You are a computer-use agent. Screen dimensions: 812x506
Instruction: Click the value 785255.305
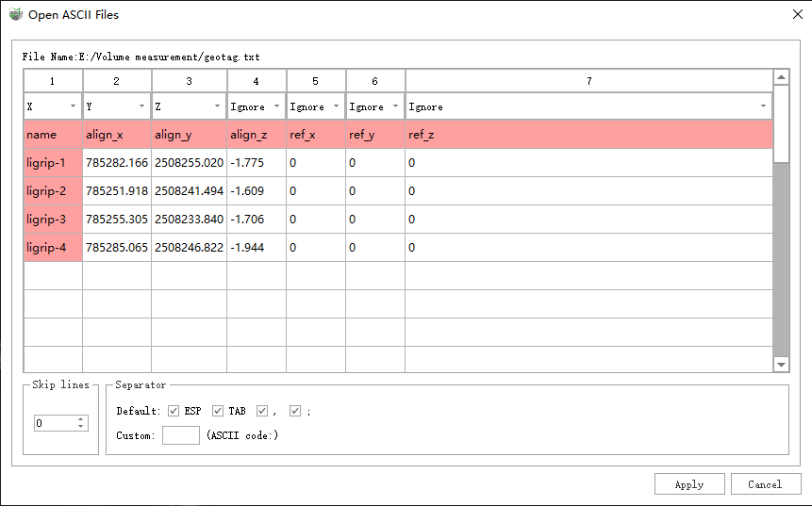pyautogui.click(x=117, y=220)
